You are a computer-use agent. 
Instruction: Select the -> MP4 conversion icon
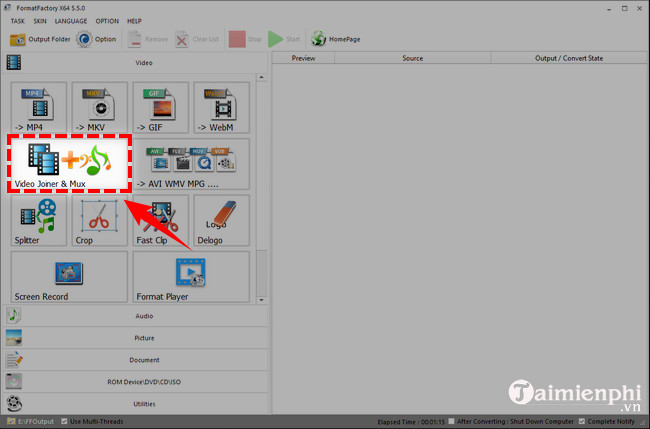pos(39,107)
